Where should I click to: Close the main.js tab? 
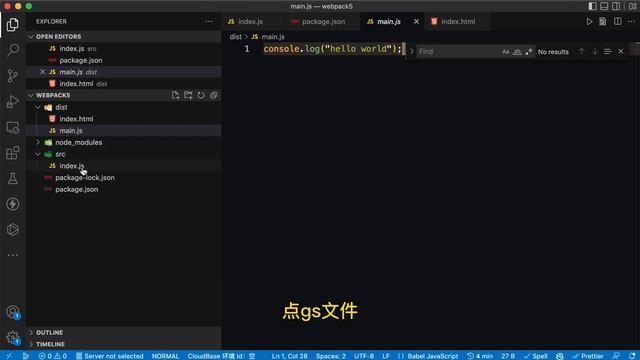tap(416, 21)
